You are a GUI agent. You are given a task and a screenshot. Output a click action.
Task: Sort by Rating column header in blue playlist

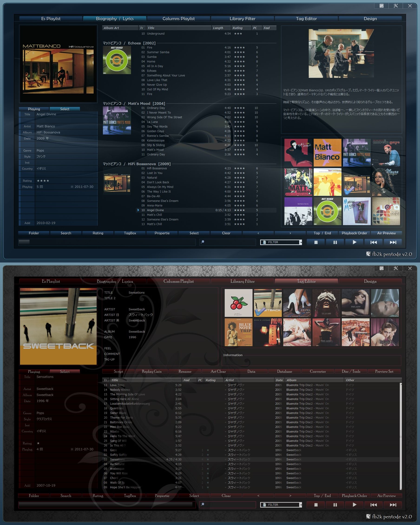tap(241, 28)
